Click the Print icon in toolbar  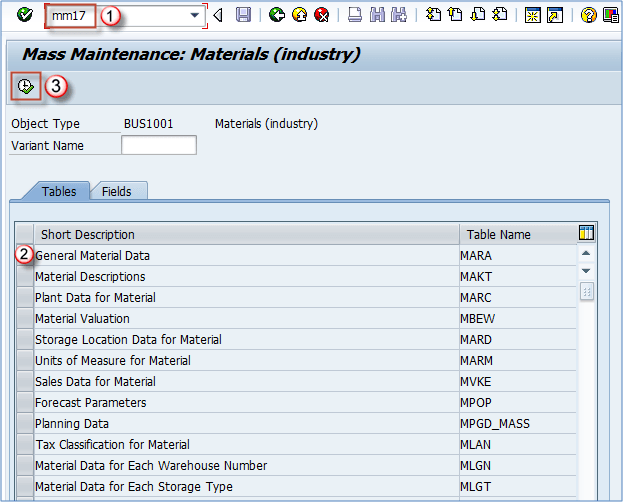tap(355, 15)
